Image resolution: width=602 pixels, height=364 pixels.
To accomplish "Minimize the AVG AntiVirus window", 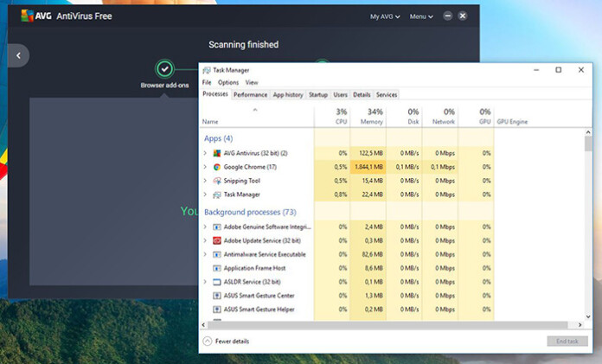I will (x=448, y=16).
